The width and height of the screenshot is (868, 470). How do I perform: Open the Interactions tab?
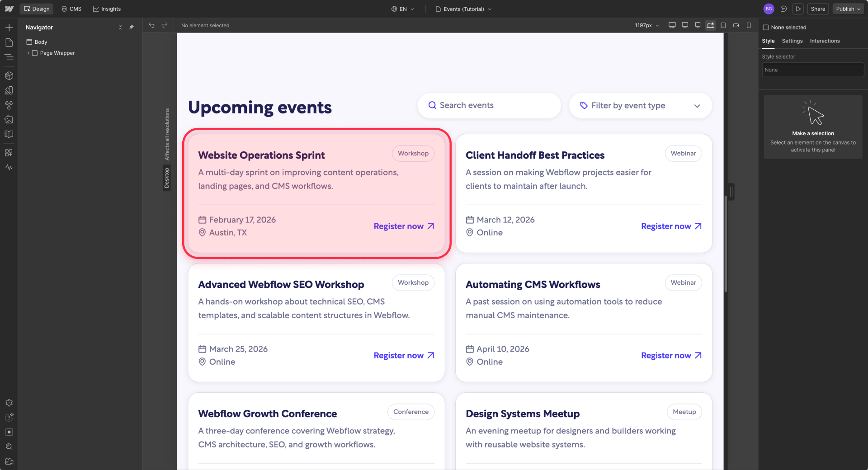coord(825,41)
